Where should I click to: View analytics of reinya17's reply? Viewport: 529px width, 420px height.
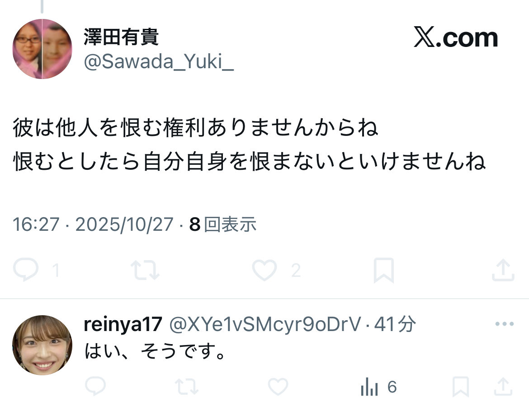point(378,387)
